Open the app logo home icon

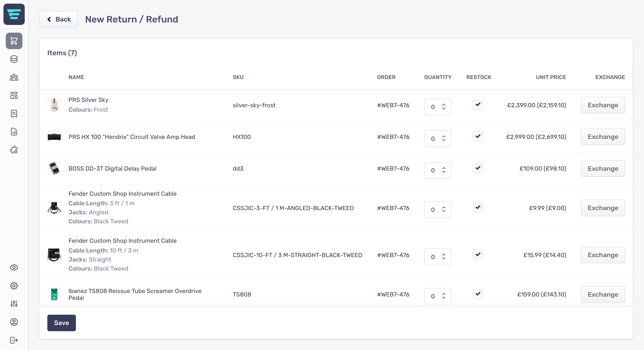click(x=14, y=14)
